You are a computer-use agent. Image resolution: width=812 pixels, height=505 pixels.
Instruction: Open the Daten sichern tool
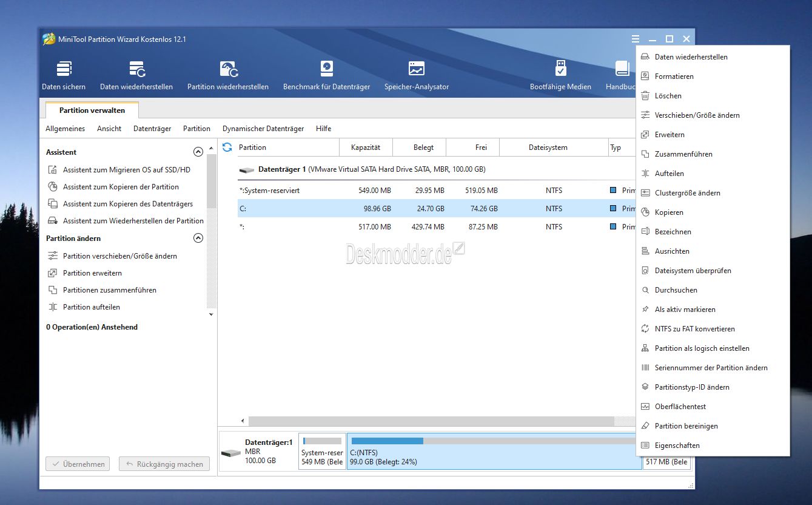point(64,75)
